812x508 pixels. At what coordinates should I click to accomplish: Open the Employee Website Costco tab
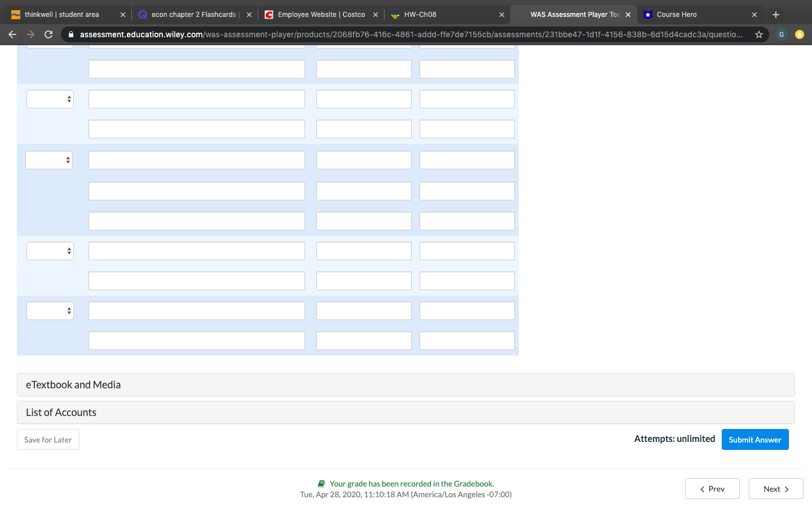[321, 15]
